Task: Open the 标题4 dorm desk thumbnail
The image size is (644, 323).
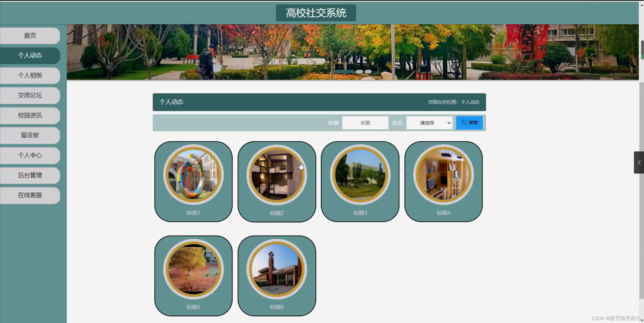Action: (443, 175)
